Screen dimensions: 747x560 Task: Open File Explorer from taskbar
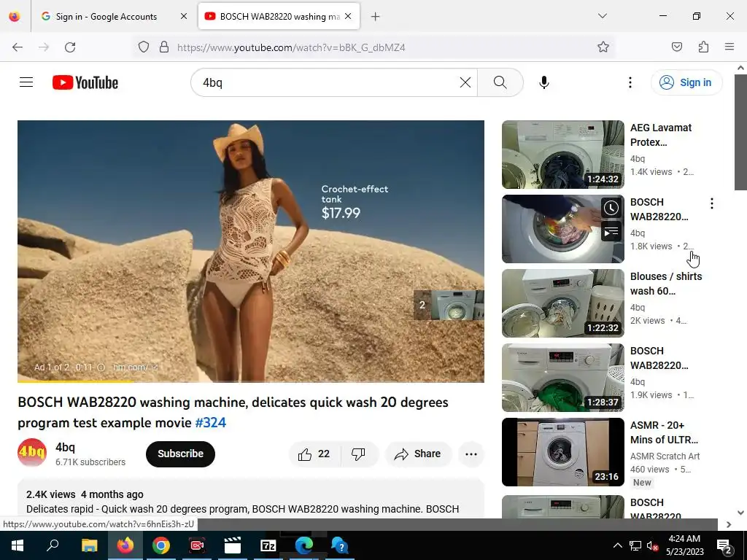tap(89, 545)
